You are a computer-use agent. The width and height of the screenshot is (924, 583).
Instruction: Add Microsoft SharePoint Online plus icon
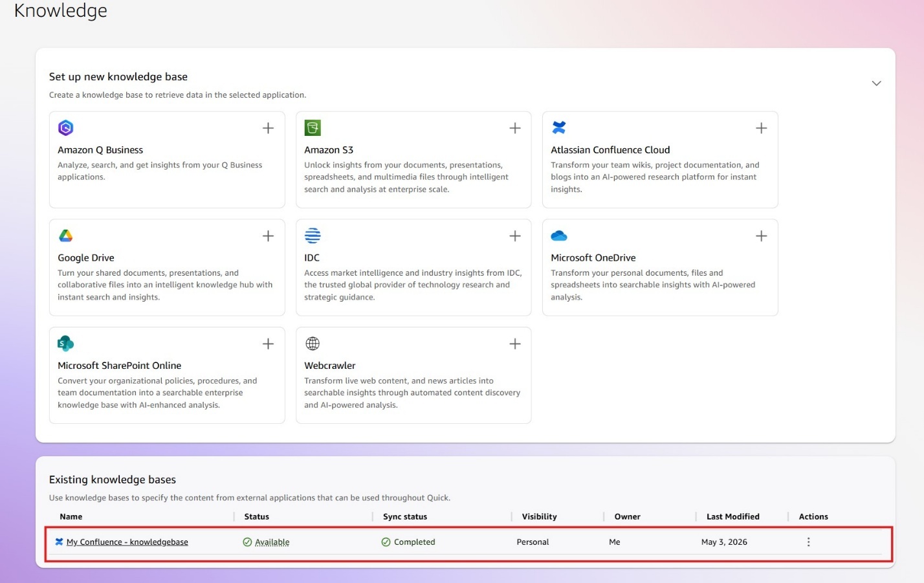tap(268, 344)
